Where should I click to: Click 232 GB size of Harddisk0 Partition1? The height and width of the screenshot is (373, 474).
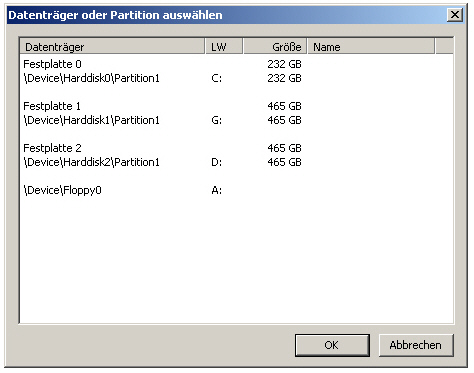(x=284, y=78)
